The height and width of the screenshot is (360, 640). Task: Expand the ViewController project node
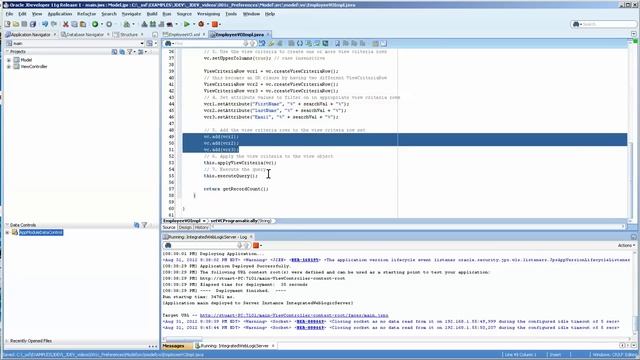click(9, 67)
